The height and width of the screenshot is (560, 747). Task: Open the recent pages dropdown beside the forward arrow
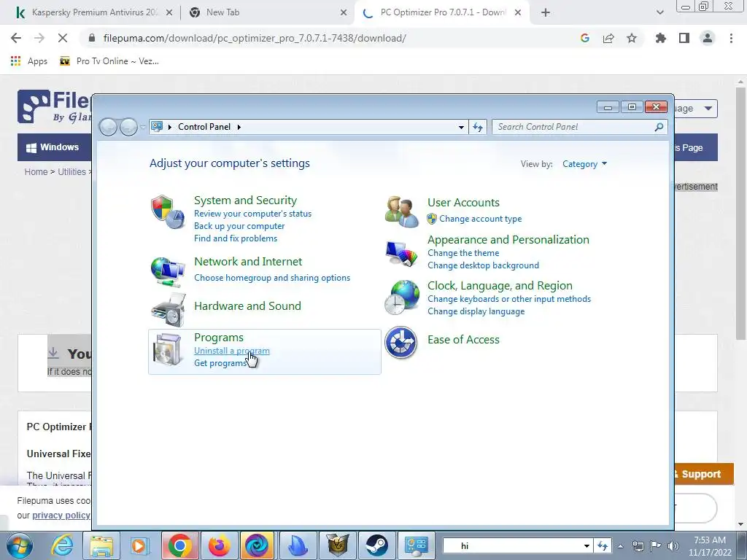point(142,127)
